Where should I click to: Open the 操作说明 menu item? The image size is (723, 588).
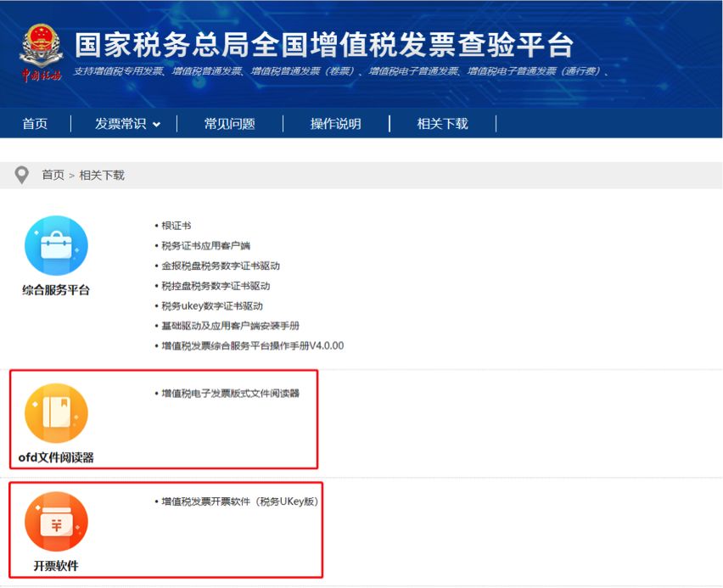pyautogui.click(x=336, y=124)
